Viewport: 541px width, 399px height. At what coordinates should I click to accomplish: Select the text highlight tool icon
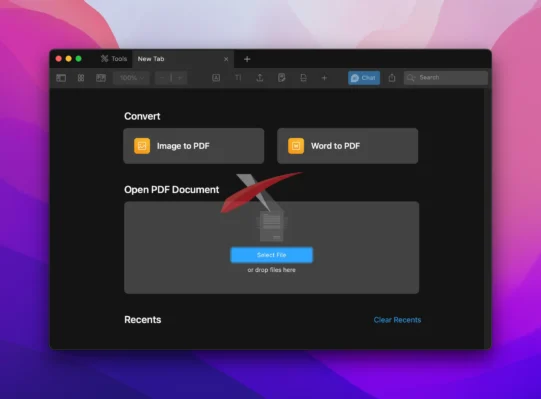(x=216, y=78)
